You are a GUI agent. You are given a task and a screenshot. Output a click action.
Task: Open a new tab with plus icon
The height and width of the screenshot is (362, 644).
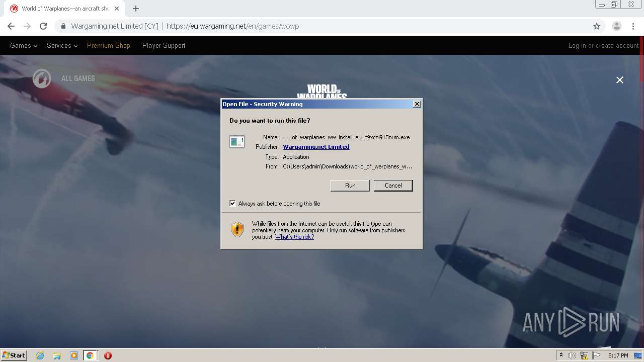click(136, 9)
